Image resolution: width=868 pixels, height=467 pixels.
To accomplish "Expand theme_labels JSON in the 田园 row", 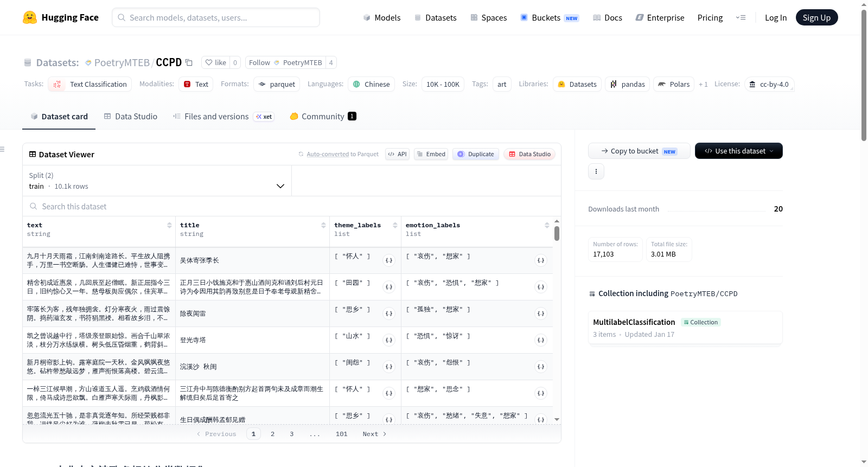I will coord(389,287).
